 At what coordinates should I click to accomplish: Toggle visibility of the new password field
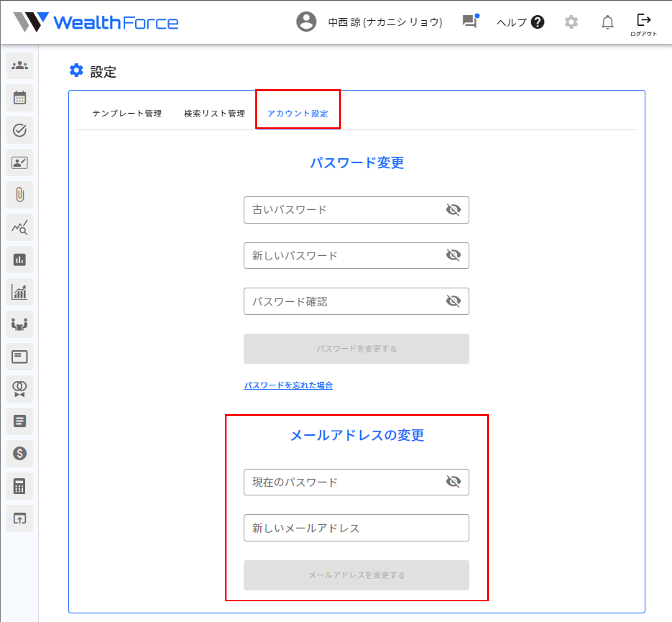pyautogui.click(x=453, y=255)
